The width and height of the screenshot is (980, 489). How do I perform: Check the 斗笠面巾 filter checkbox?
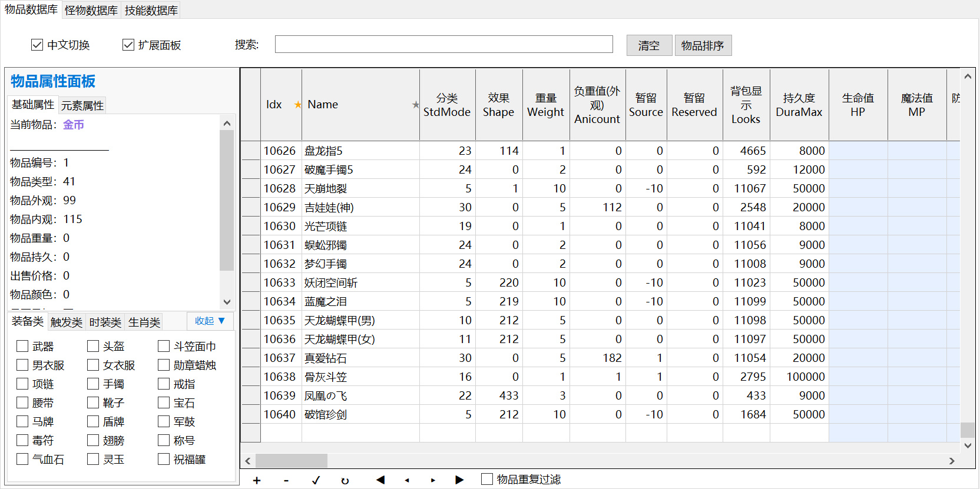[164, 346]
